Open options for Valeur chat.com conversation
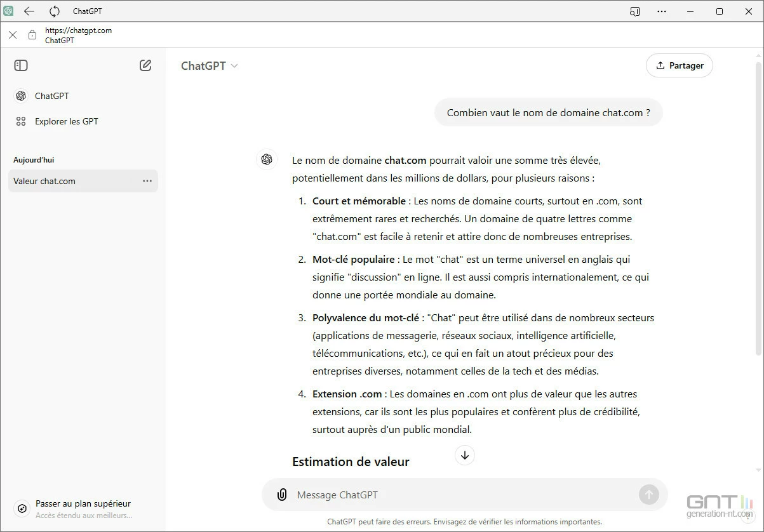 click(147, 181)
